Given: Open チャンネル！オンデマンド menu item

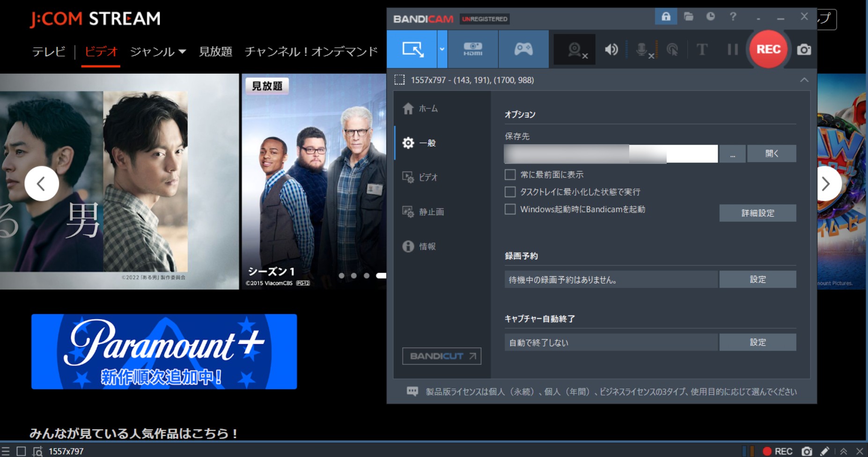Looking at the screenshot, I should [x=311, y=52].
